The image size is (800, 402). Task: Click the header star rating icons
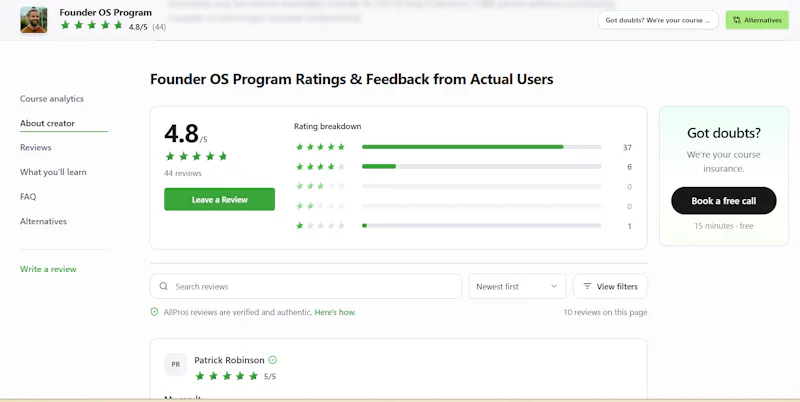(92, 25)
